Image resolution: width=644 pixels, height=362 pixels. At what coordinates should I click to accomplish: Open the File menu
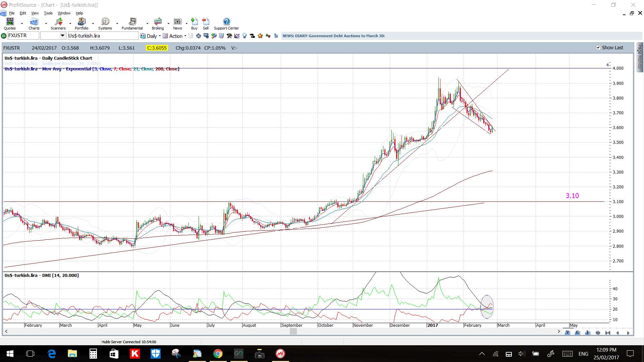12,13
